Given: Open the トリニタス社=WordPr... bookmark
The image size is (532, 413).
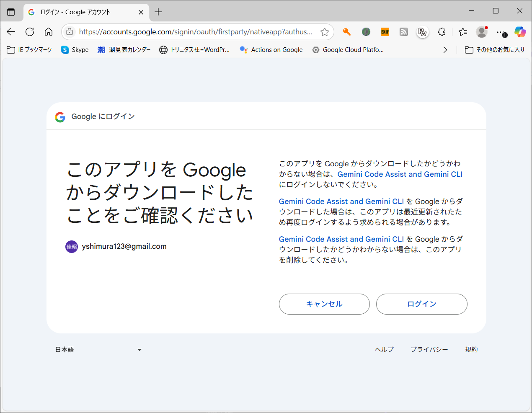Looking at the screenshot, I should [194, 50].
